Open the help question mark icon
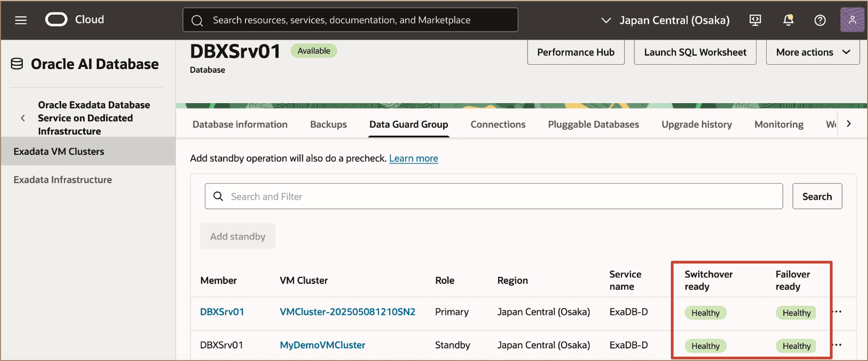The image size is (868, 361). [x=820, y=20]
